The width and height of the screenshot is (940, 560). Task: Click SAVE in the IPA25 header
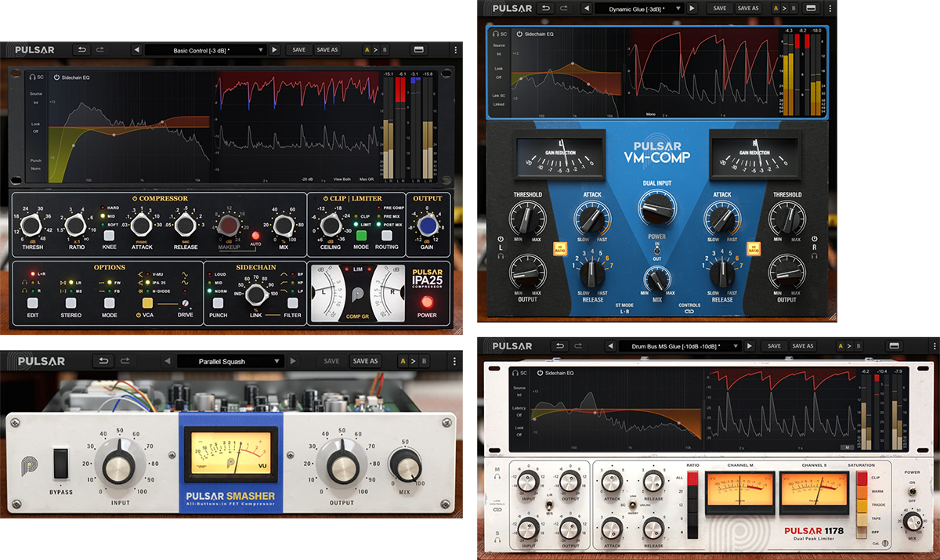pyautogui.click(x=298, y=49)
